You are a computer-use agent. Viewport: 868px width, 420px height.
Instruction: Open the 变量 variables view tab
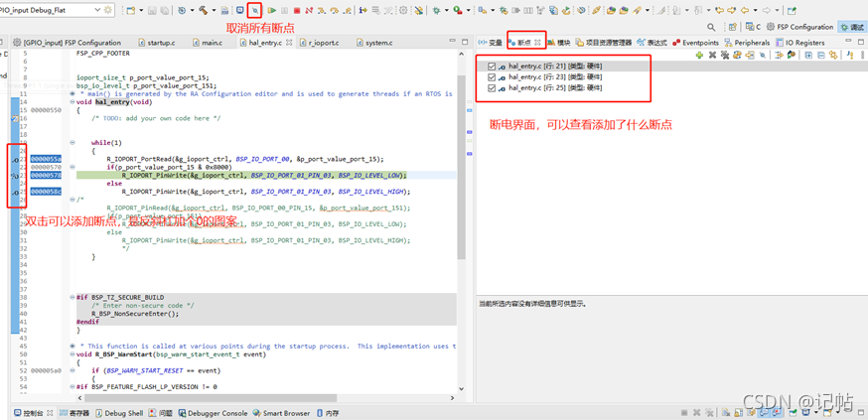click(490, 43)
